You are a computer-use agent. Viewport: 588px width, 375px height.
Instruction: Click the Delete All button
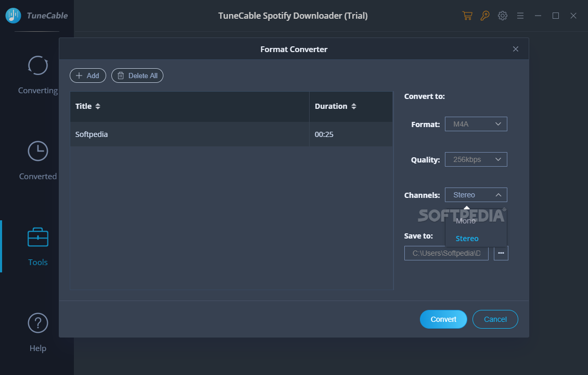137,76
